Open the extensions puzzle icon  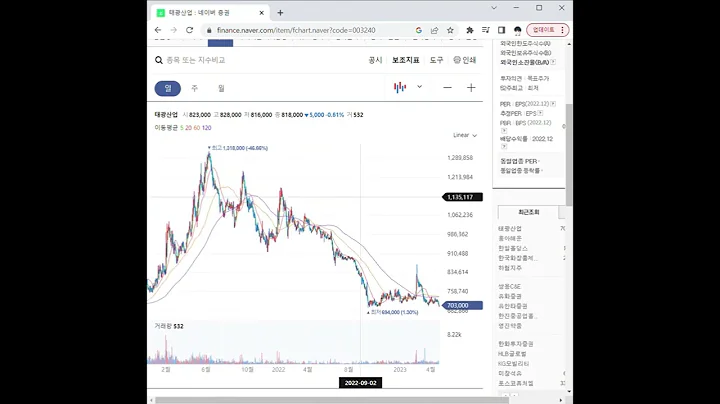coord(470,30)
